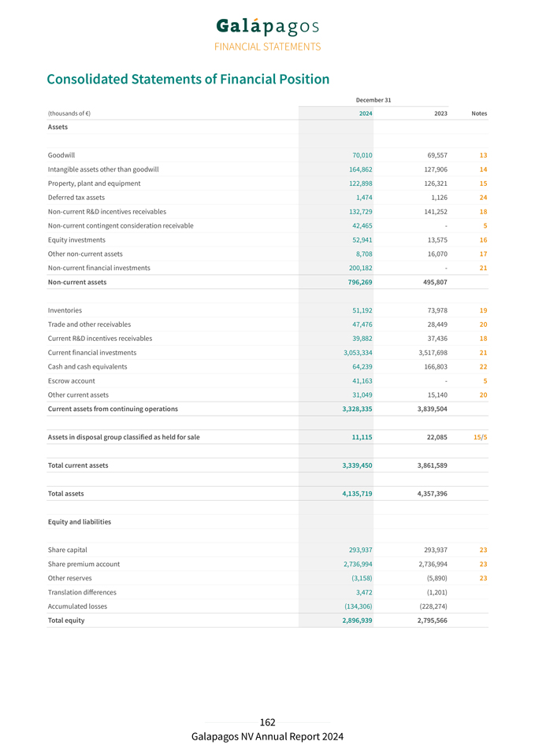Open note 19 beside Inventories
Image resolution: width=535 pixels, height=756 pixels.
click(483, 310)
